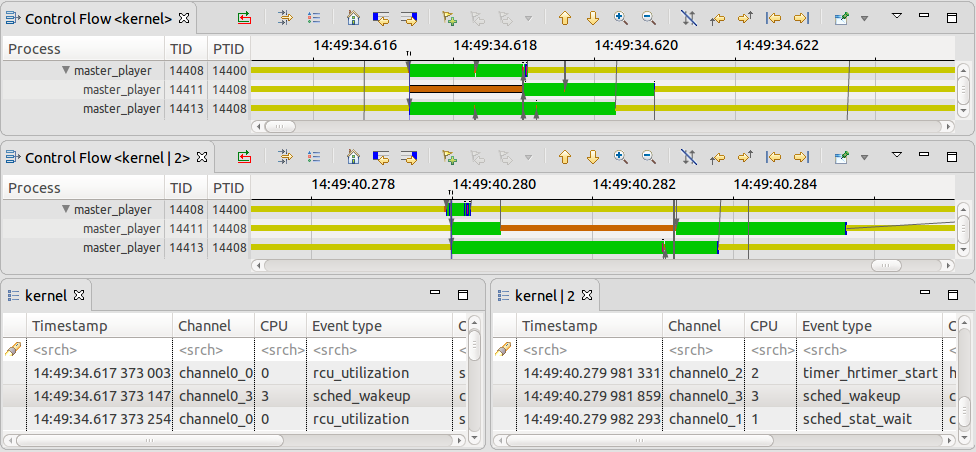This screenshot has width=976, height=452.
Task: Reset time scale with home icon in top view
Action: pos(353,18)
